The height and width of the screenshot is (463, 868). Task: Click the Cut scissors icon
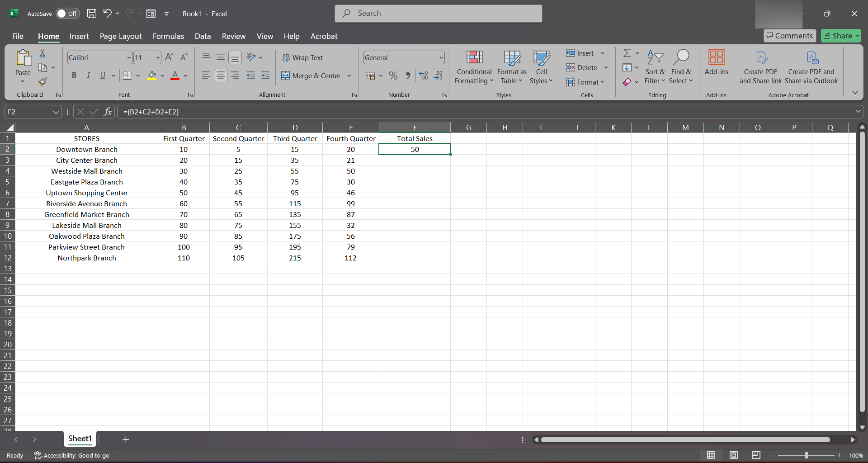pos(42,53)
